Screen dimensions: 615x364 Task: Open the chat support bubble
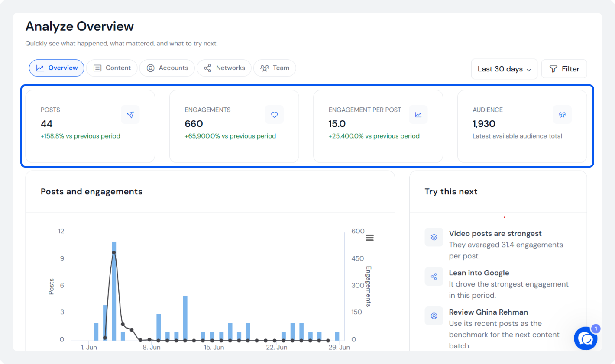[x=586, y=338]
